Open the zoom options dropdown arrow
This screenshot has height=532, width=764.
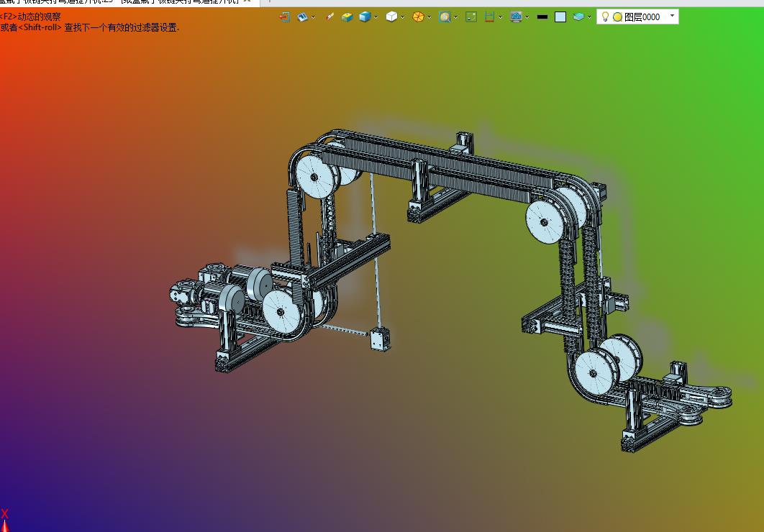455,17
